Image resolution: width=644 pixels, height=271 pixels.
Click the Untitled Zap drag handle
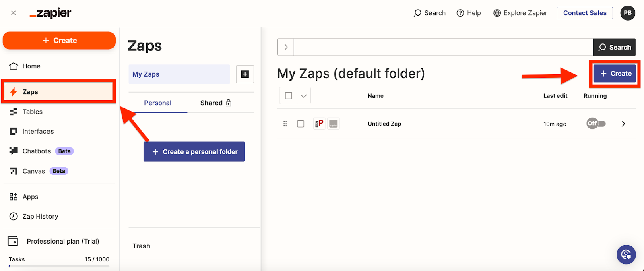click(285, 124)
